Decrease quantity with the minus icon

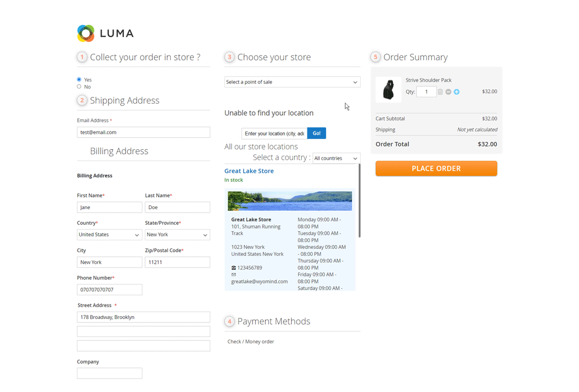[448, 92]
